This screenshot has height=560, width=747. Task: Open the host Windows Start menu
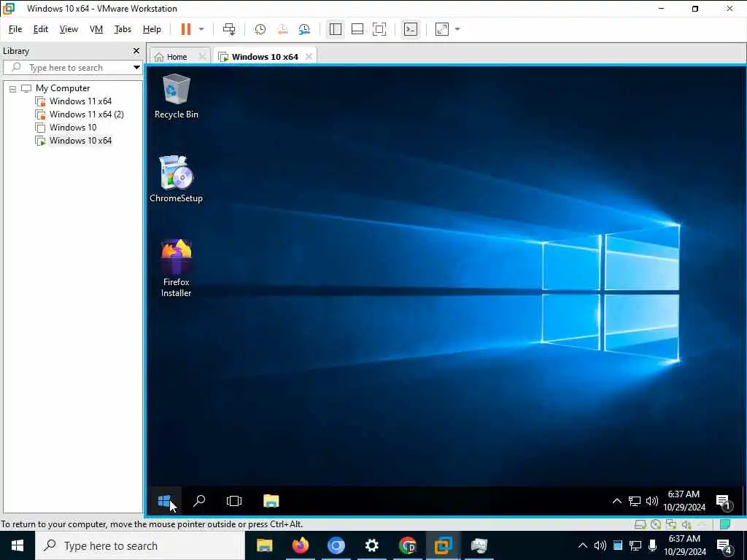point(18,545)
